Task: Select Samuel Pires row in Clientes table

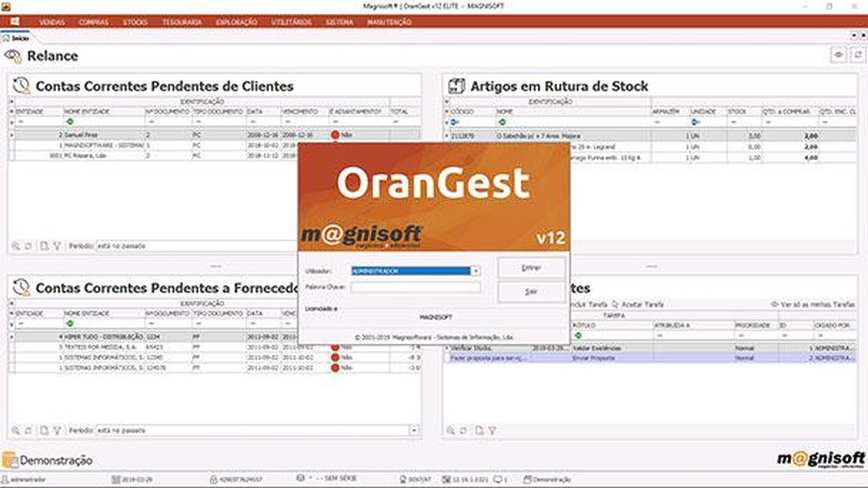Action: tap(214, 135)
